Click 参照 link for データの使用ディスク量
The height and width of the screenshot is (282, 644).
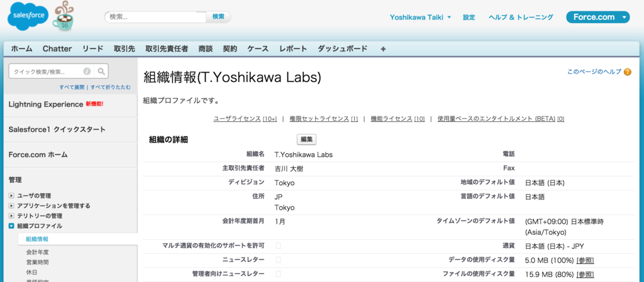(586, 260)
